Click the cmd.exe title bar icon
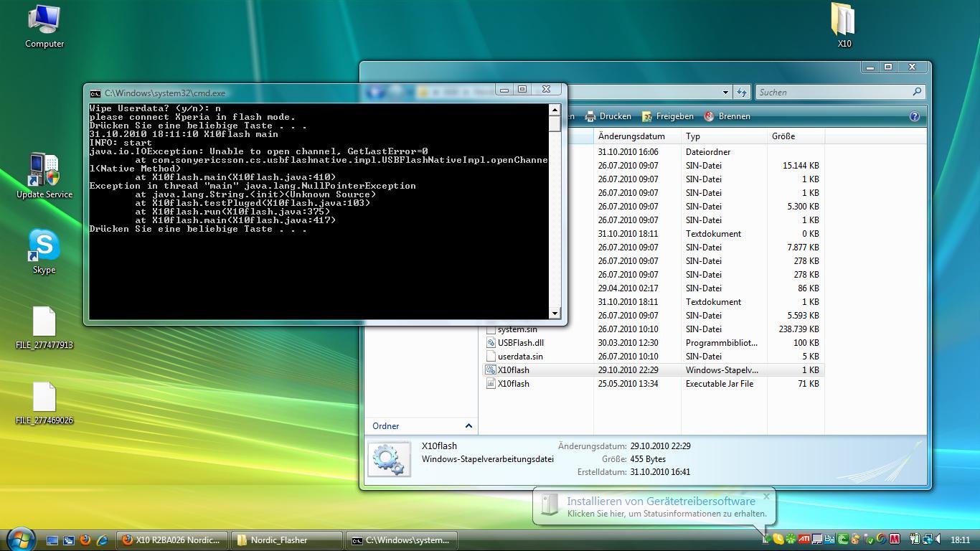Image resolution: width=980 pixels, height=551 pixels. 95,93
